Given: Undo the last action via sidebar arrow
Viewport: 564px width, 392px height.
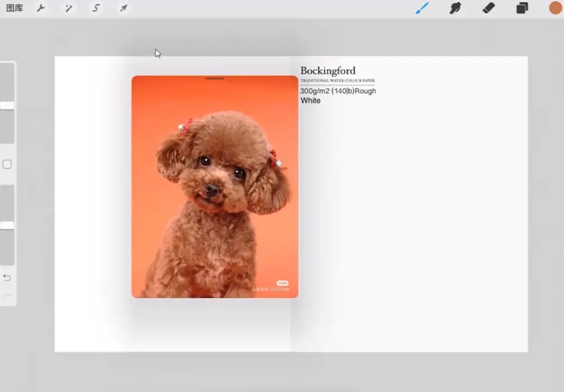Looking at the screenshot, I should [7, 277].
